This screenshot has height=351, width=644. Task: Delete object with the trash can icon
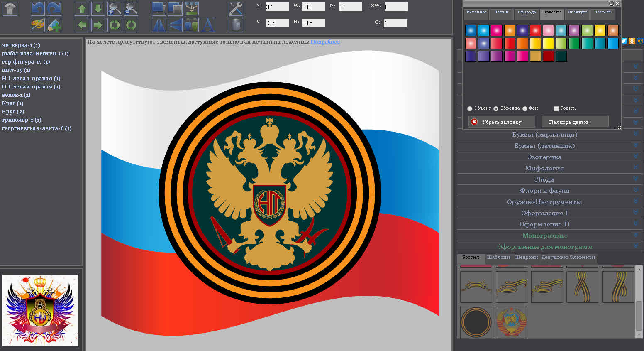coord(236,25)
